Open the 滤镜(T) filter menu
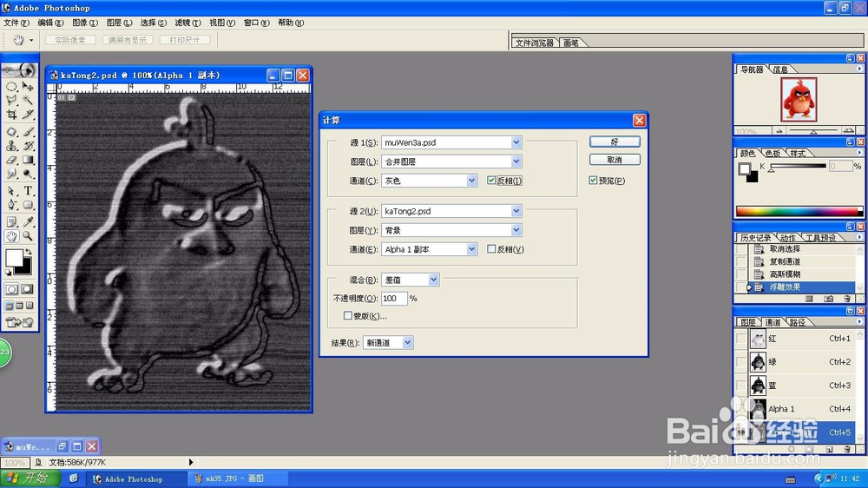This screenshot has width=868, height=488. [187, 23]
